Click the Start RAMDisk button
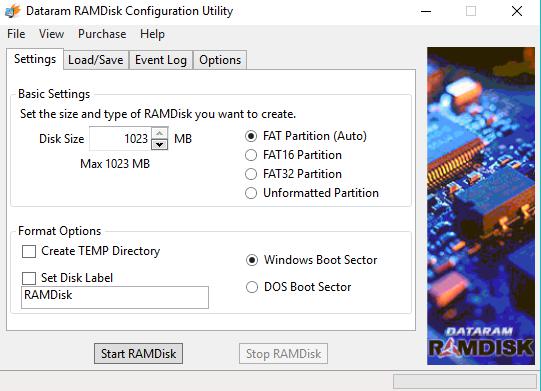The width and height of the screenshot is (541, 391). [138, 354]
